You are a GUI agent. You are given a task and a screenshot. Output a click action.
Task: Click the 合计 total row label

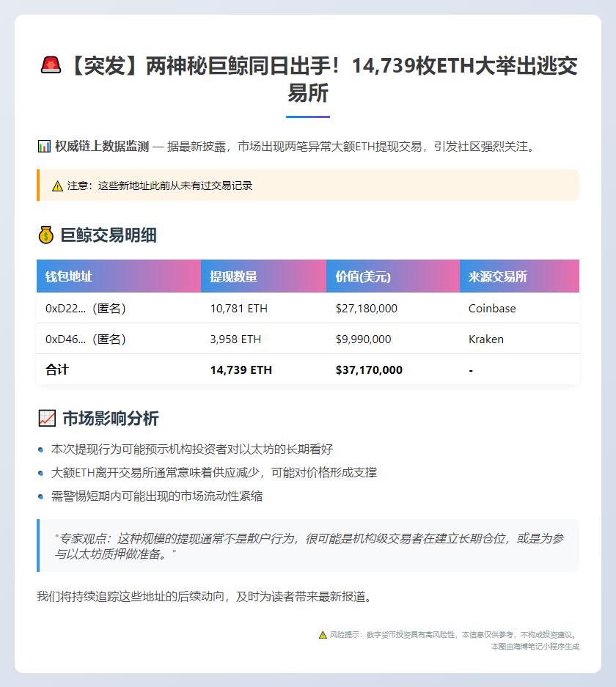pos(57,370)
